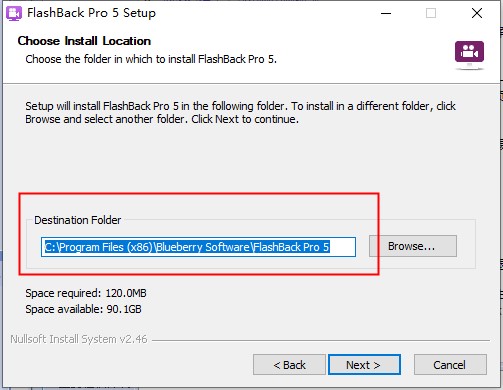Go to previous step with < Back

[289, 365]
